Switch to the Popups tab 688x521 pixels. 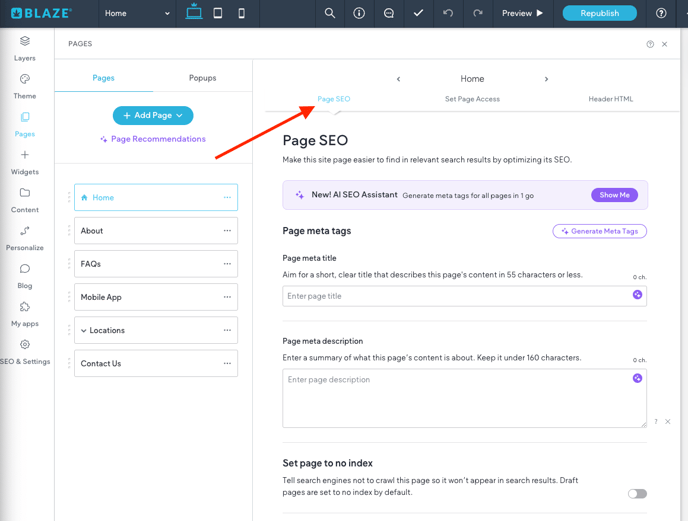202,78
